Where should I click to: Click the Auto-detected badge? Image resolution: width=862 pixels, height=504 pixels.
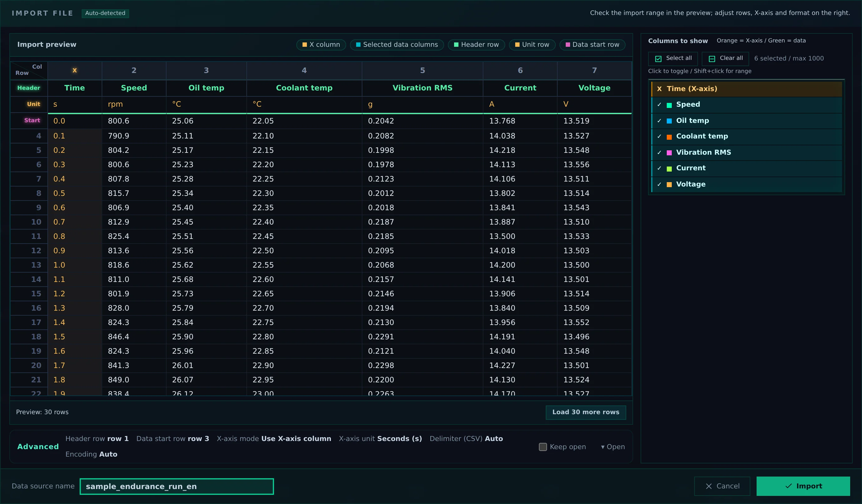(x=105, y=13)
